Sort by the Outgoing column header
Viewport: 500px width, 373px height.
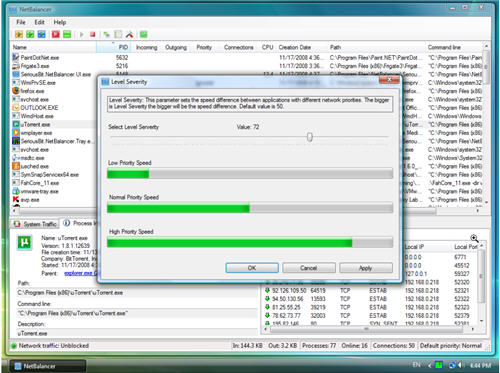coord(176,47)
